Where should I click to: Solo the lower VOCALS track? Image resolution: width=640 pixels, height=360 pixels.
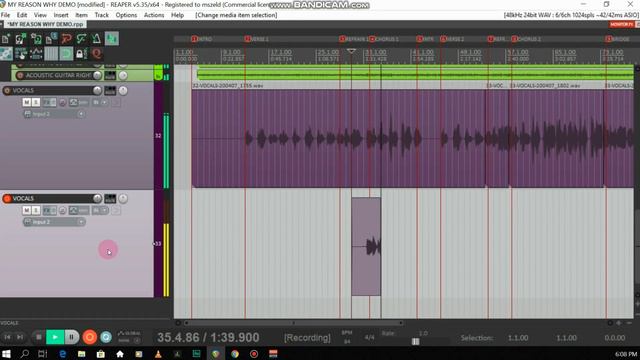click(x=36, y=210)
